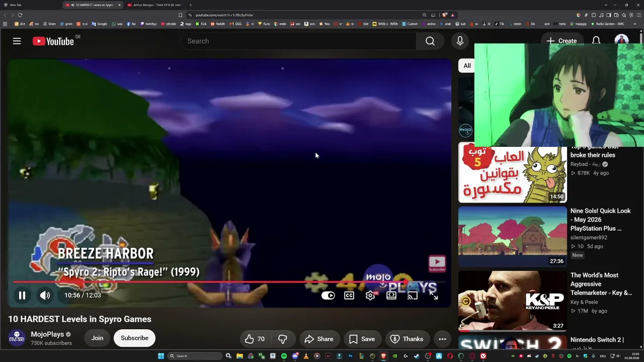Open the Google bookmark
644x362 pixels.
point(99,24)
